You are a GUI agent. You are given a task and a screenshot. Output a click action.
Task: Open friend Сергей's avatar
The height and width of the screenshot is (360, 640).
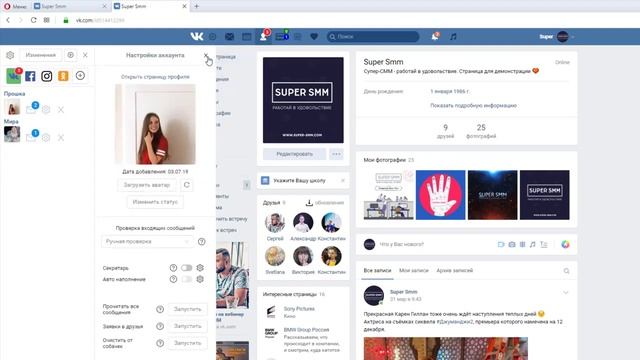coord(275,223)
